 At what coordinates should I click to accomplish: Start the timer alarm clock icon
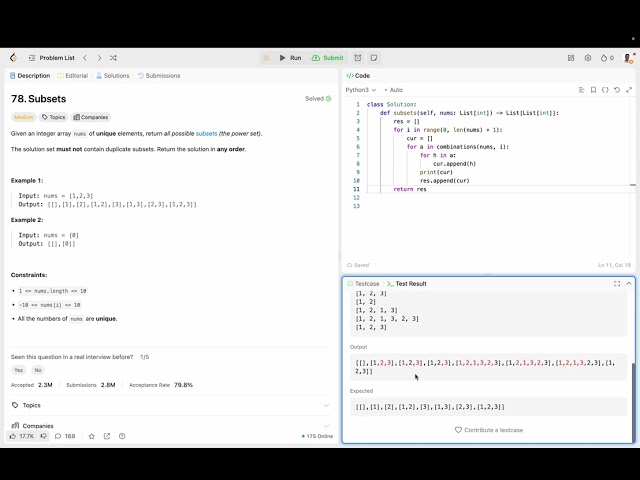click(357, 58)
